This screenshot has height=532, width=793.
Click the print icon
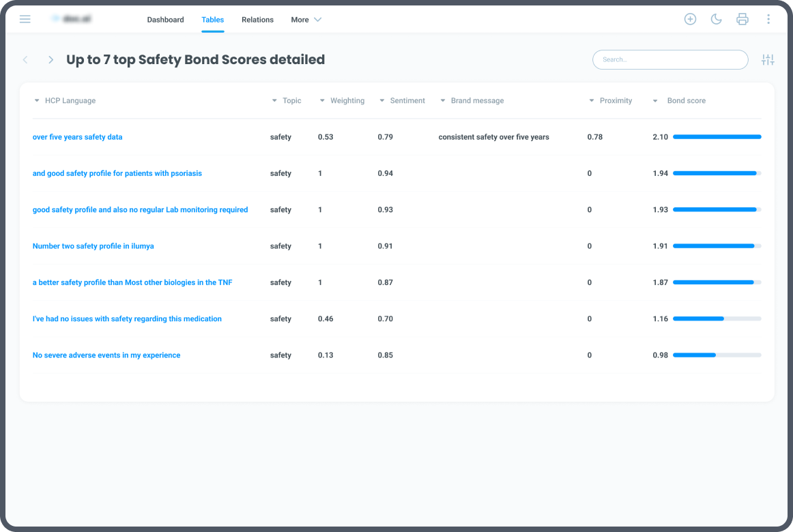pos(742,19)
